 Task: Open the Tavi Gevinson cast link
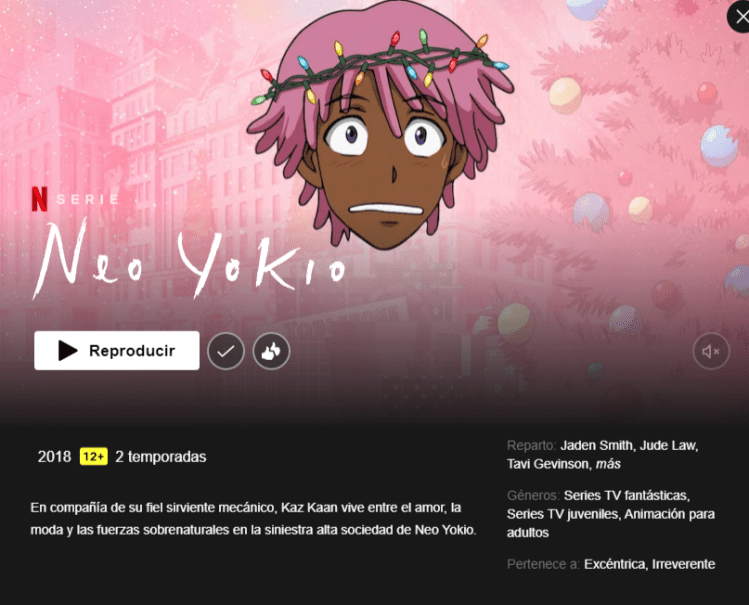549,464
